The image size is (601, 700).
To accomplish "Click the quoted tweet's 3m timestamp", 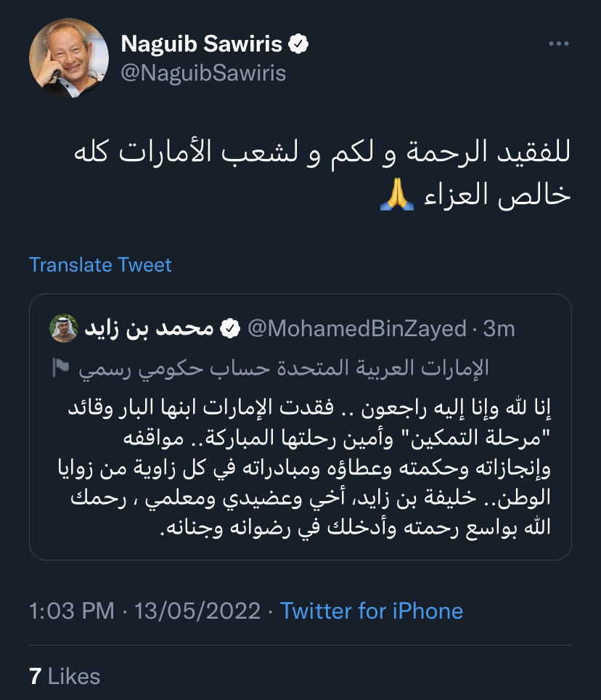I will click(499, 328).
